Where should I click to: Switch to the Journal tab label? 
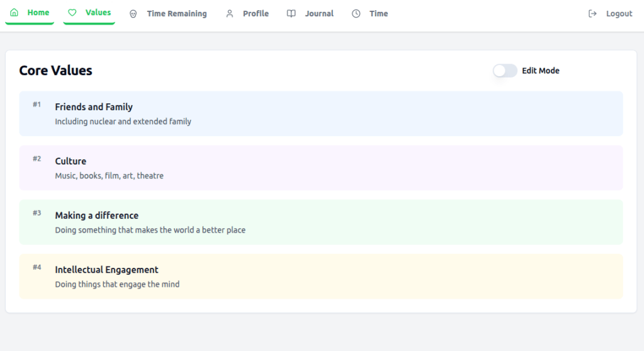(x=319, y=14)
